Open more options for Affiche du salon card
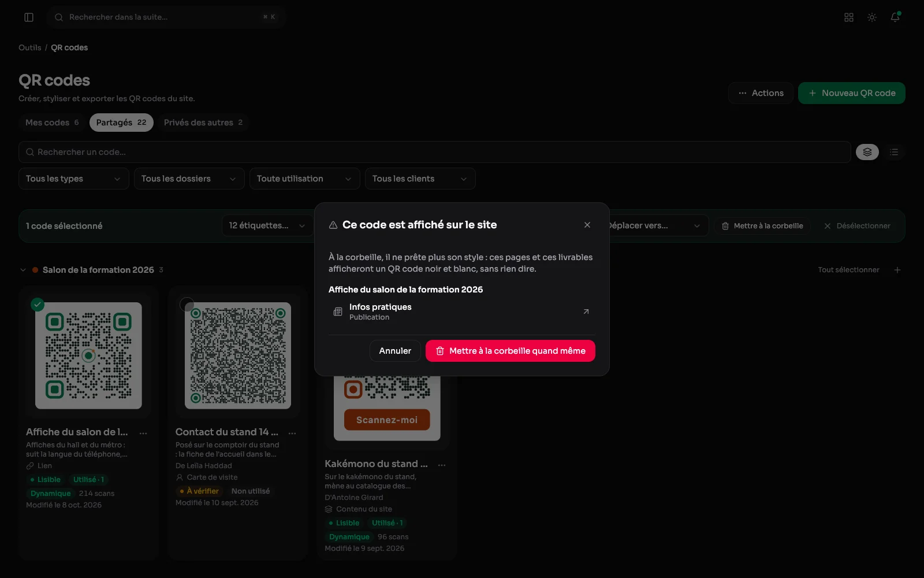Viewport: 924px width, 578px height. [x=143, y=433]
